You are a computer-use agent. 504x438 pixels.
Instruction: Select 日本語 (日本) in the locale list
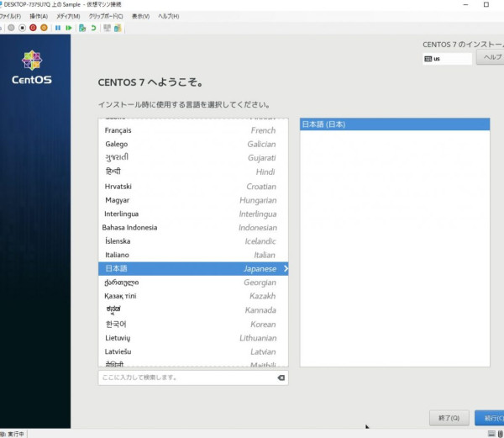click(x=395, y=124)
